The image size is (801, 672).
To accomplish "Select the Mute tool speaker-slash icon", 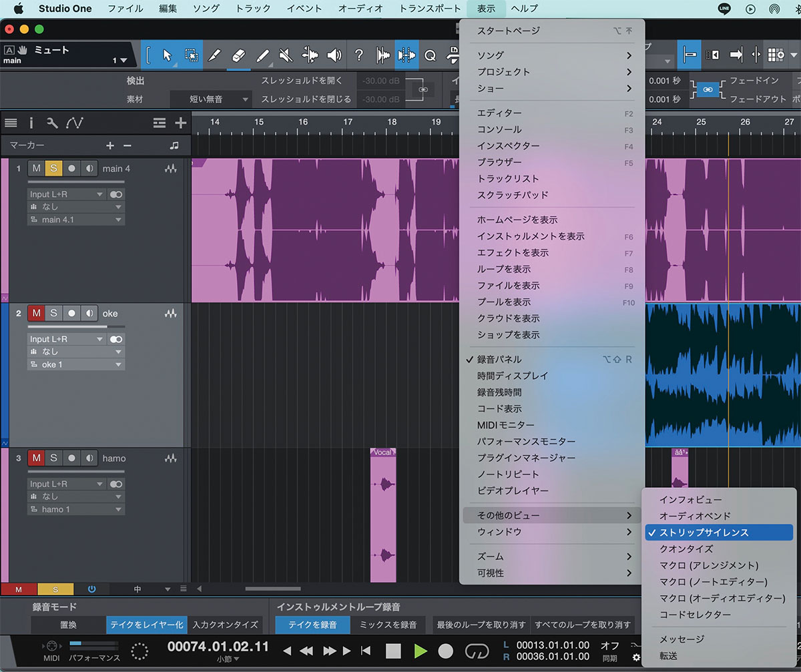I will point(286,55).
